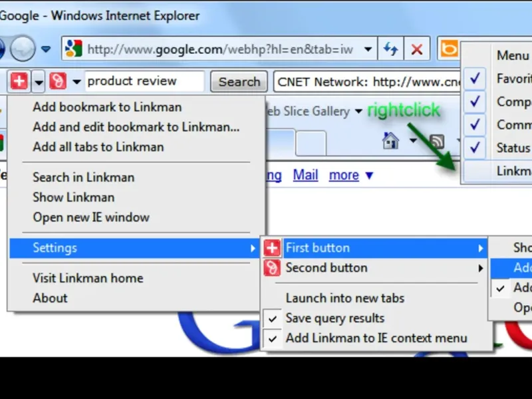Image resolution: width=532 pixels, height=399 pixels.
Task: Choose Add and edit bookmark to Linkman
Action: 136,127
